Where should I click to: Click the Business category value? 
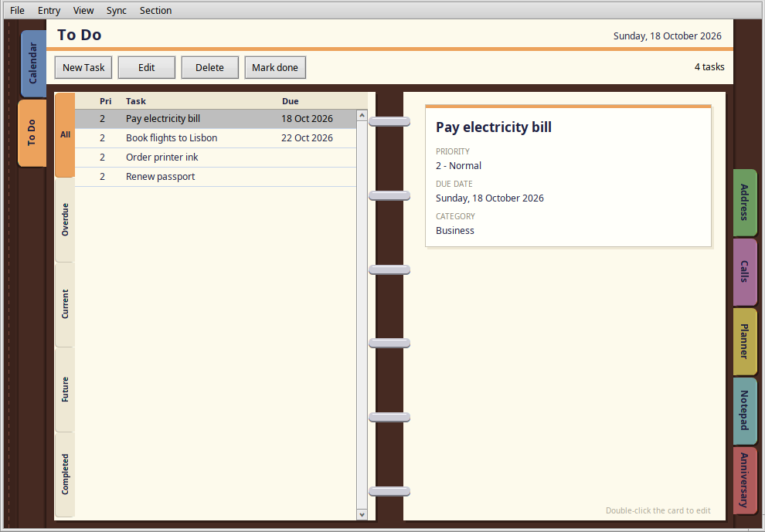pyautogui.click(x=454, y=231)
